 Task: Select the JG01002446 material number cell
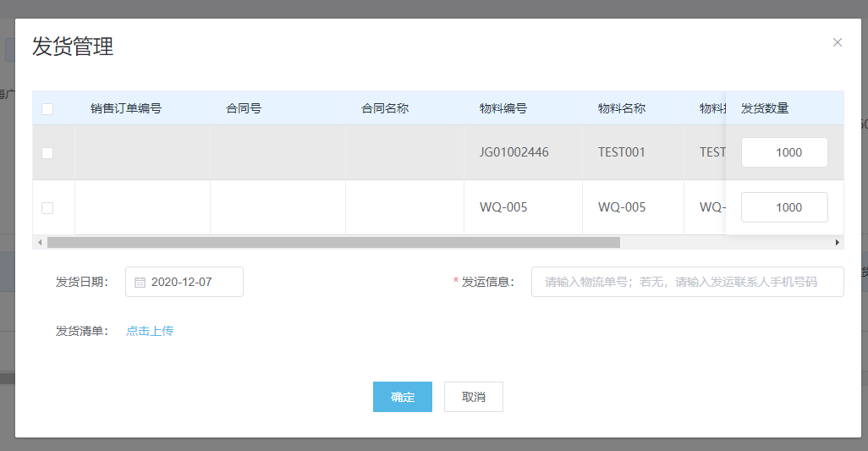514,152
